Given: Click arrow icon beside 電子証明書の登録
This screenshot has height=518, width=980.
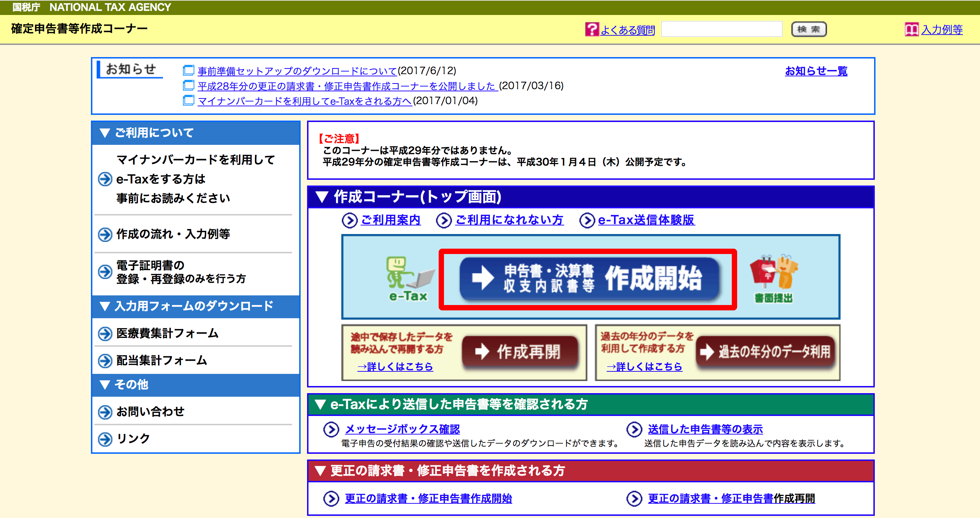Looking at the screenshot, I should click(105, 272).
